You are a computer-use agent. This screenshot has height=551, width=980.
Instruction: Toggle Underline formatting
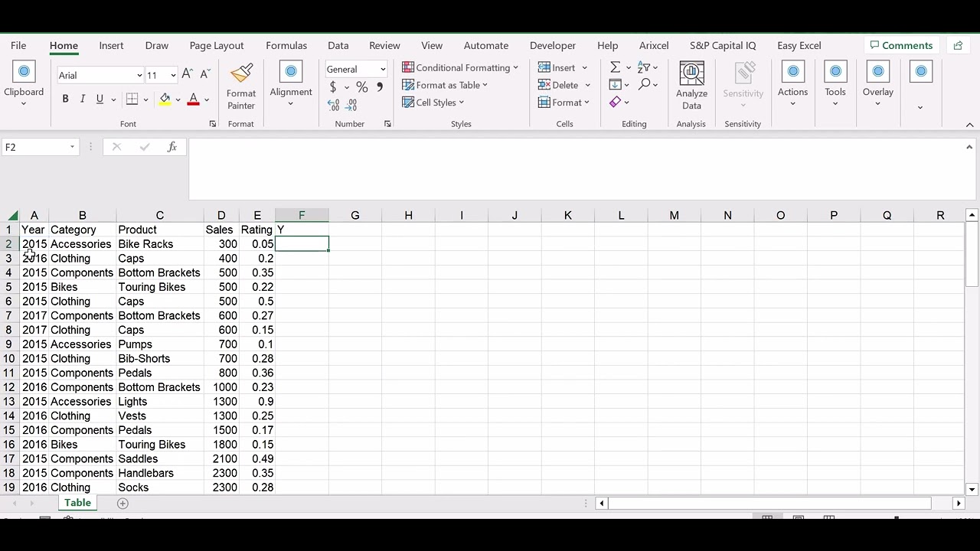100,99
